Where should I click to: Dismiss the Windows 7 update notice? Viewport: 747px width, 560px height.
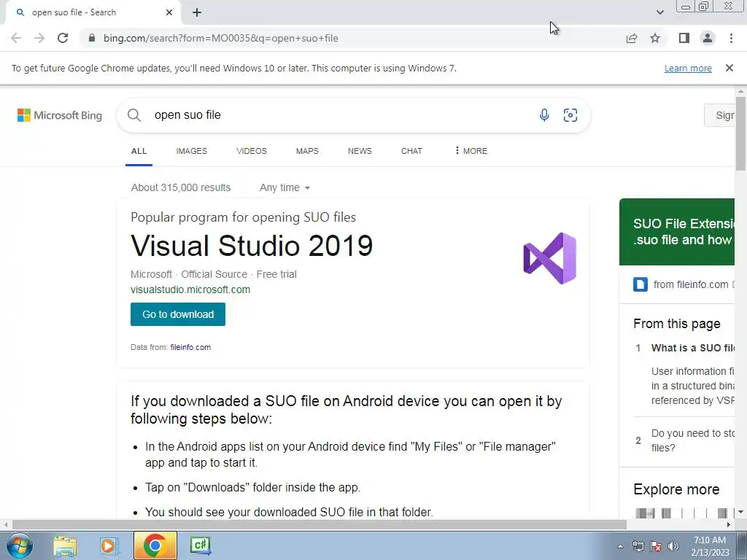coord(729,68)
